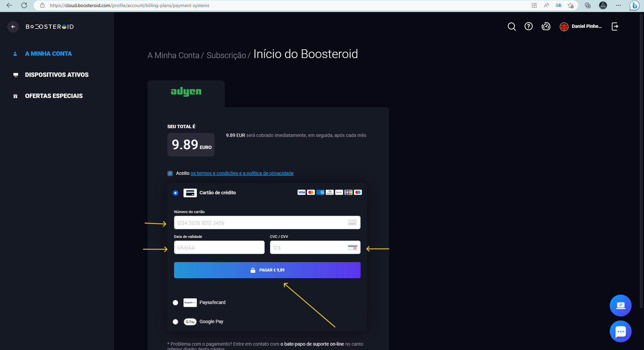Open the online support chat link
This screenshot has height=350, width=644.
[312, 344]
